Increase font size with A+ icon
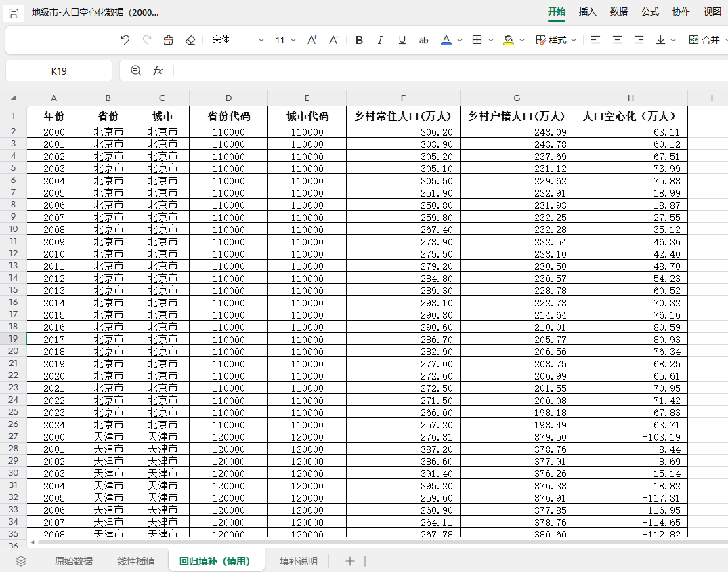Screen dimensions: 728x572 tap(312, 40)
